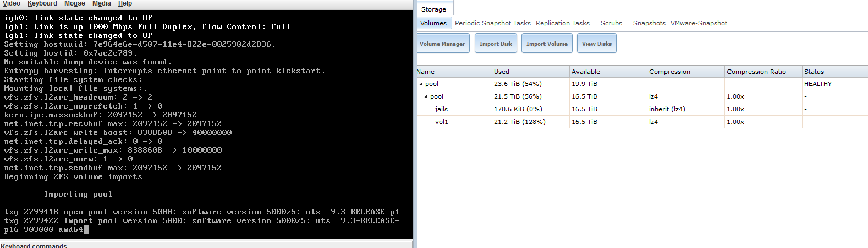Open the Help menu
The height and width of the screenshot is (248, 868).
click(x=125, y=3)
